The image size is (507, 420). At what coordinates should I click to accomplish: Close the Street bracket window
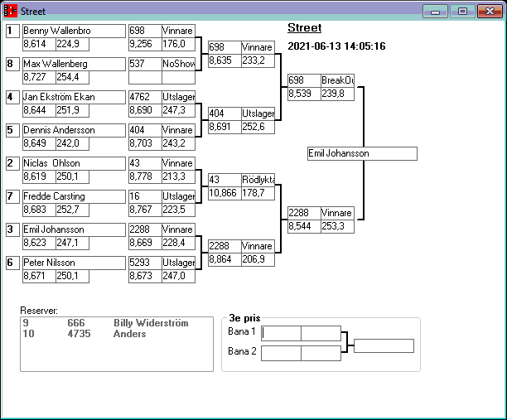tap(489, 12)
